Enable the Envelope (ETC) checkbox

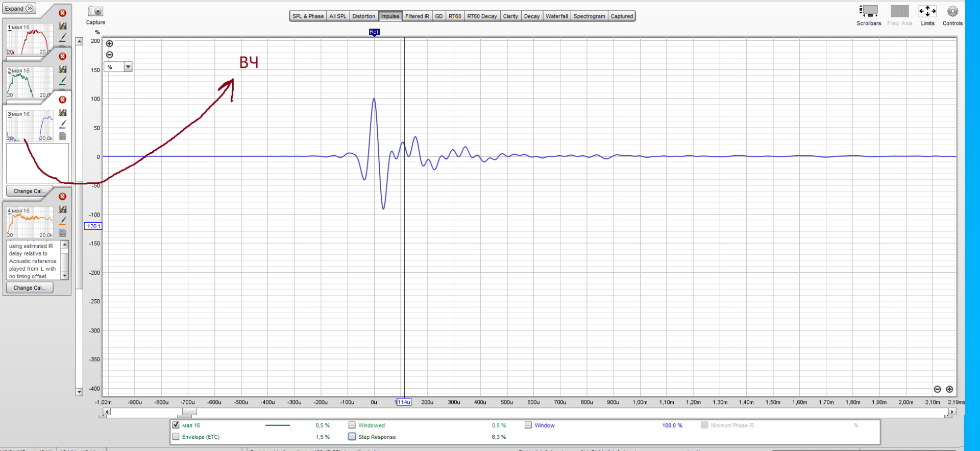pos(176,437)
